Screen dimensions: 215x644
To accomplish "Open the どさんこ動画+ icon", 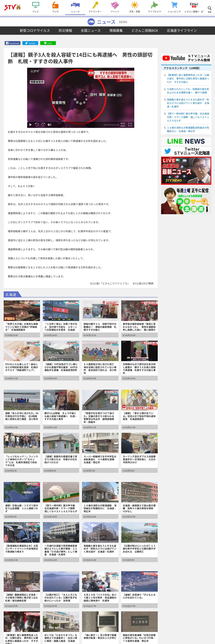I will point(194,5).
